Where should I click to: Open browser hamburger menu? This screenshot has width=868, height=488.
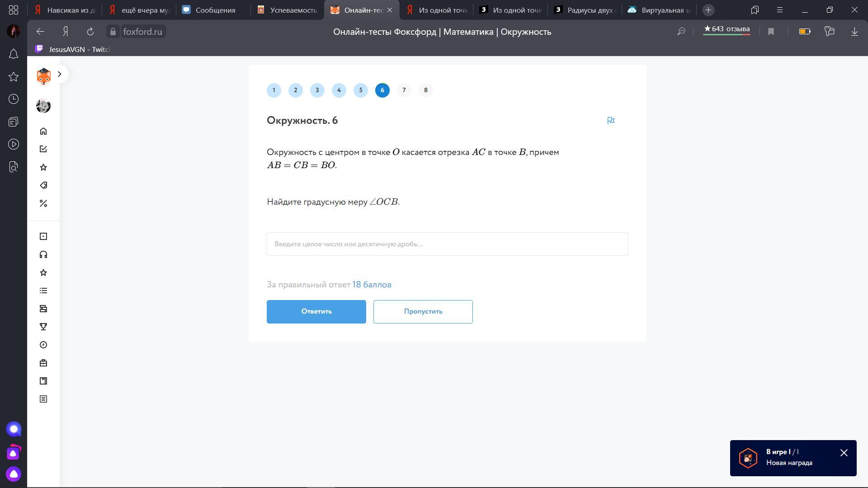pos(779,10)
